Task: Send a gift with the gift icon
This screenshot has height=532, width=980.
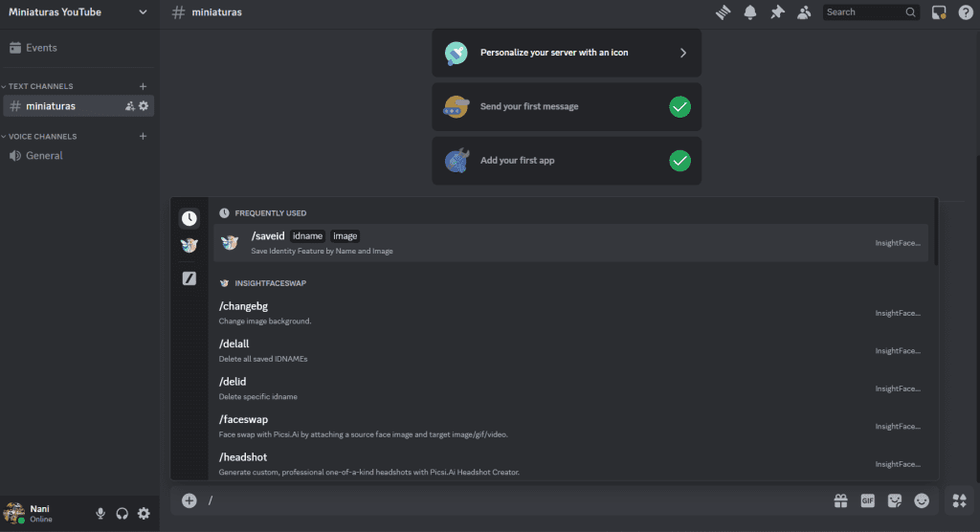Action: coord(840,500)
